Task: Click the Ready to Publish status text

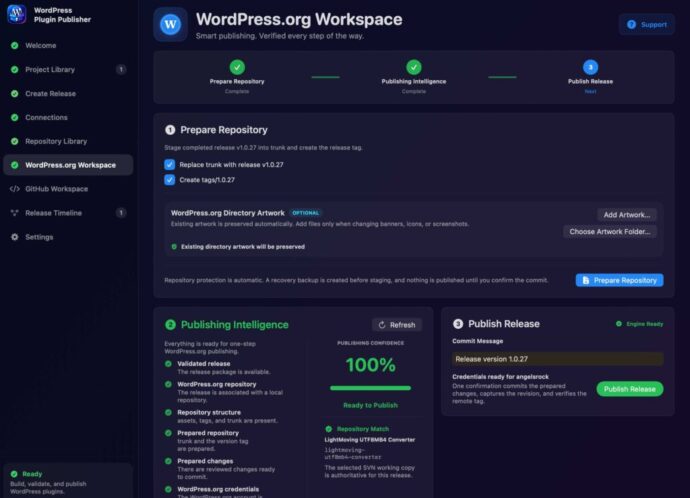Action: click(371, 405)
